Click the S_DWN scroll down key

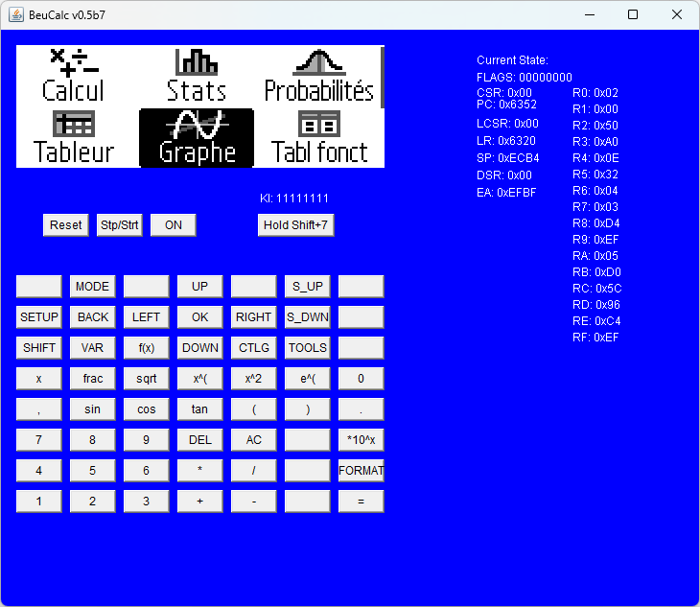(x=307, y=317)
